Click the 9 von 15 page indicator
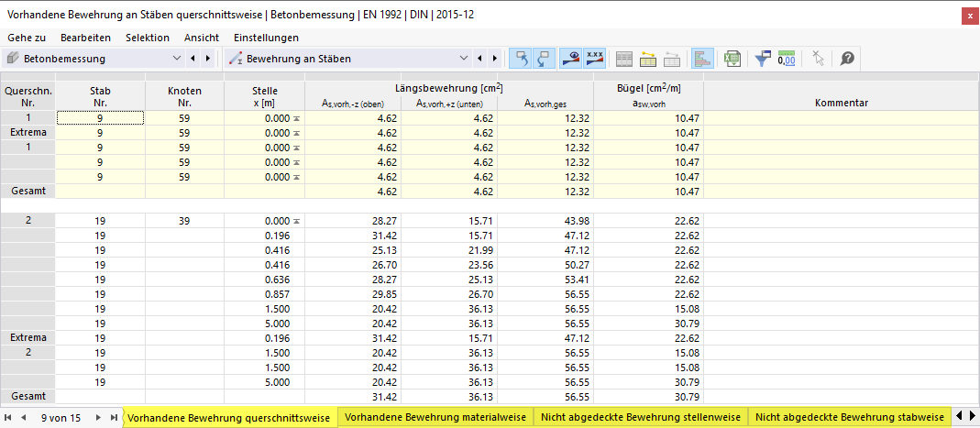Screen dimensions: 980x428 61,418
